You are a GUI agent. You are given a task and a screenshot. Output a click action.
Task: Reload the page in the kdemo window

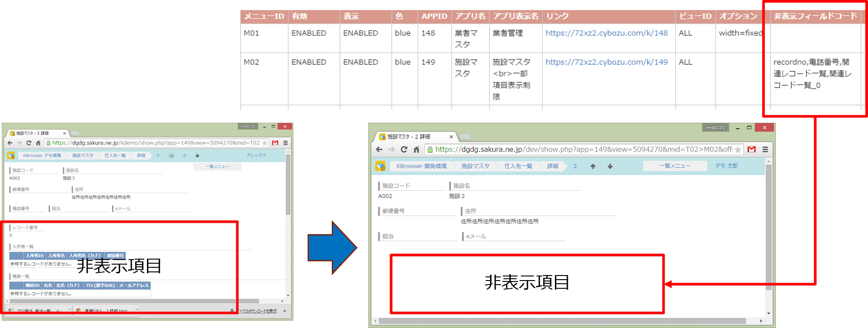click(29, 143)
